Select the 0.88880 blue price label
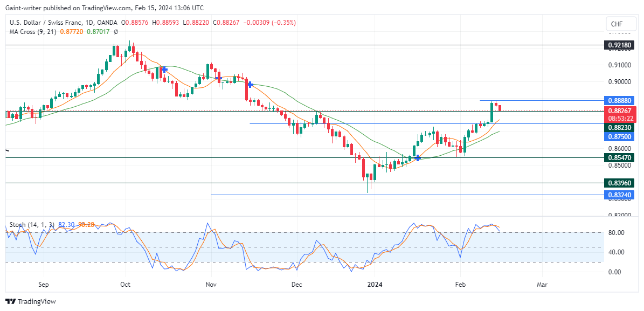The height and width of the screenshot is (311, 644). [x=619, y=100]
